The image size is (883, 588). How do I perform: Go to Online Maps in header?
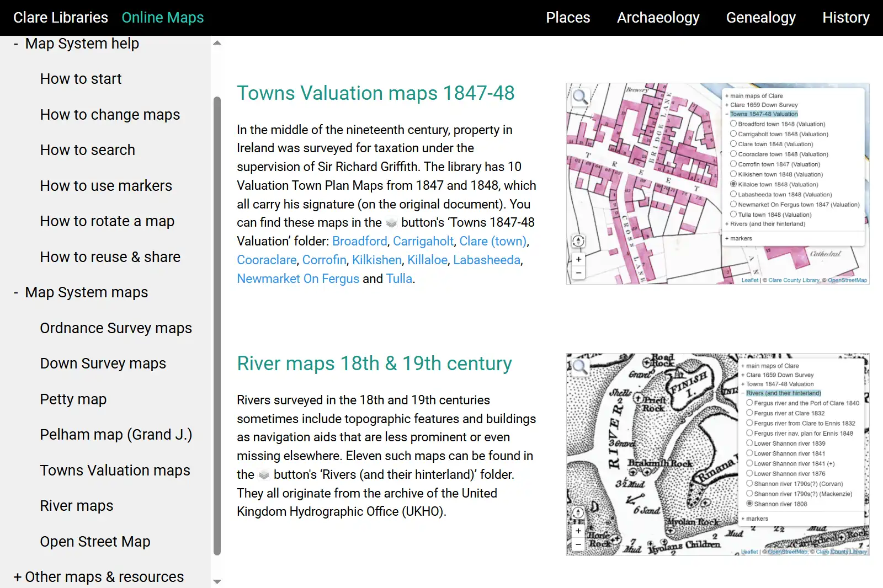163,18
